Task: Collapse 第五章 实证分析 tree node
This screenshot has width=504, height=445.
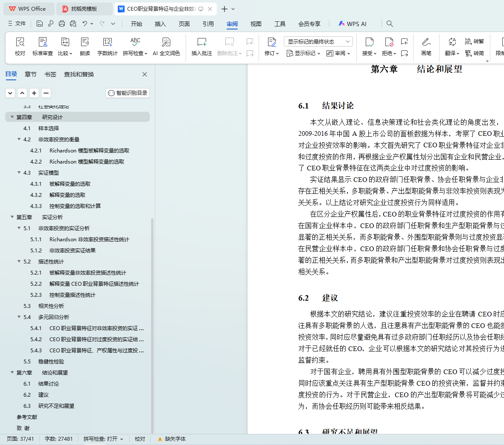Action: pyautogui.click(x=12, y=217)
